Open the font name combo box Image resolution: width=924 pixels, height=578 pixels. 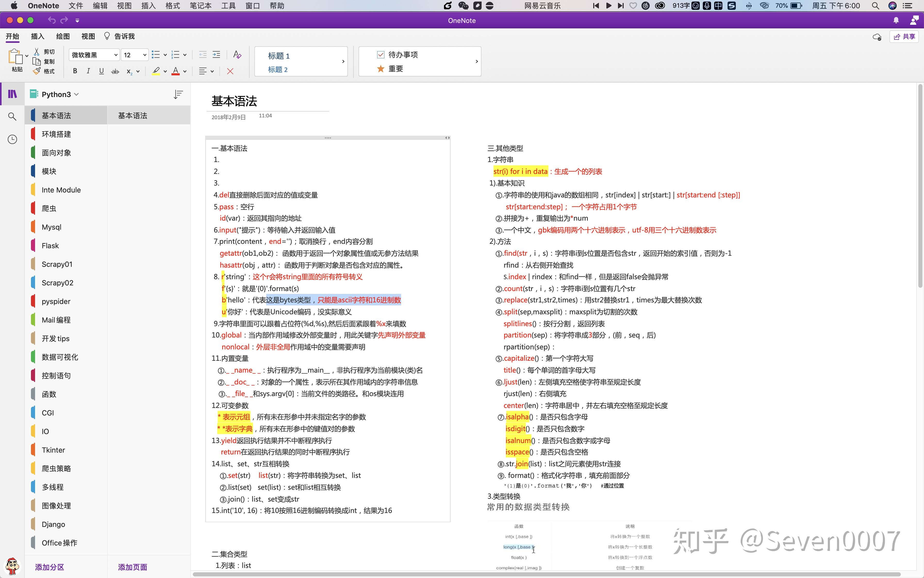pos(94,55)
